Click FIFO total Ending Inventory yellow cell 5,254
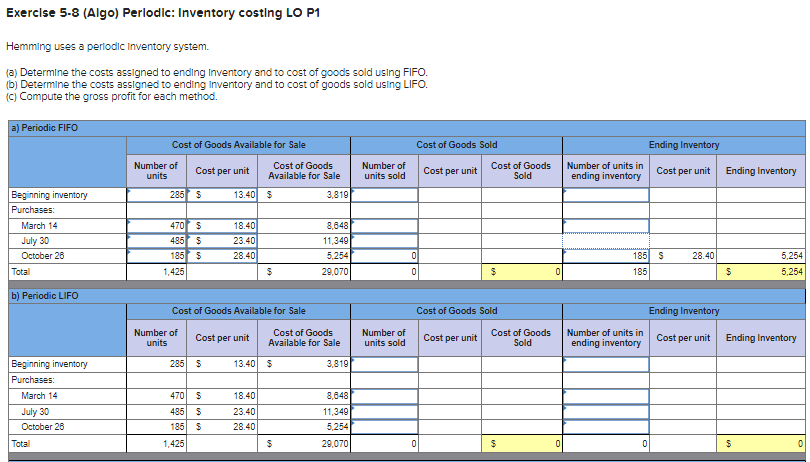The image size is (810, 462). (760, 272)
